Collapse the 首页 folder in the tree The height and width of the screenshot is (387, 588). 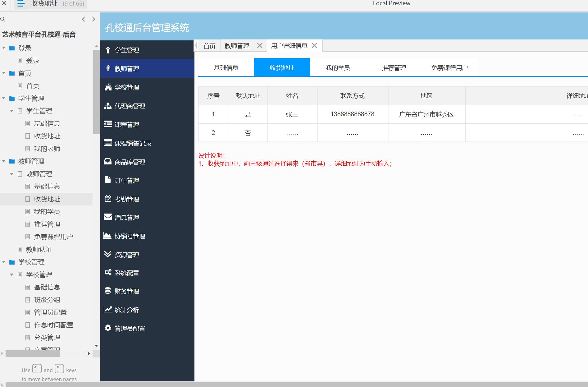pos(4,73)
